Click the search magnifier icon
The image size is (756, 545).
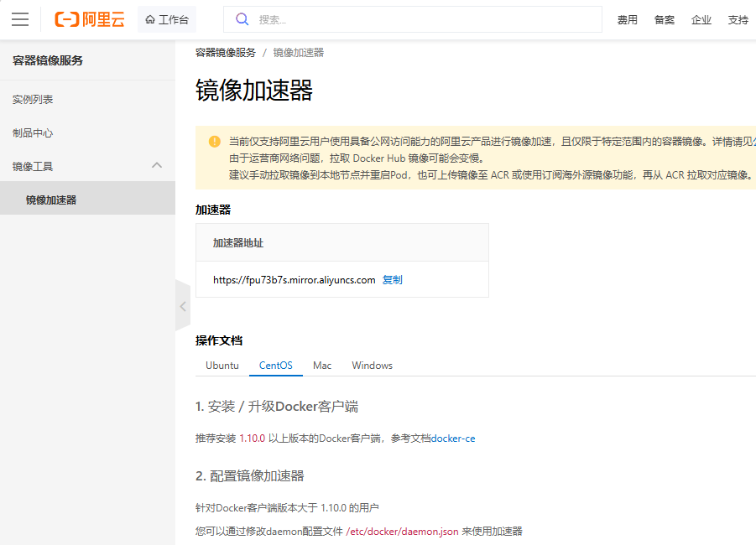point(242,19)
